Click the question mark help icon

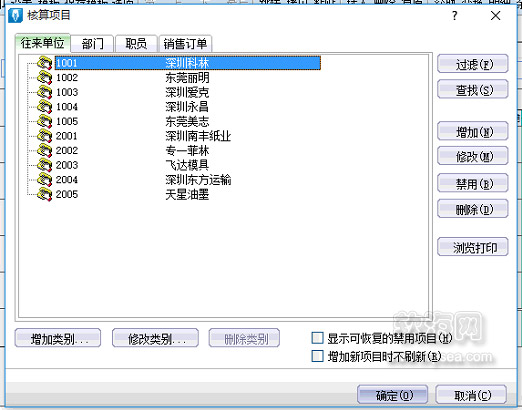point(455,16)
